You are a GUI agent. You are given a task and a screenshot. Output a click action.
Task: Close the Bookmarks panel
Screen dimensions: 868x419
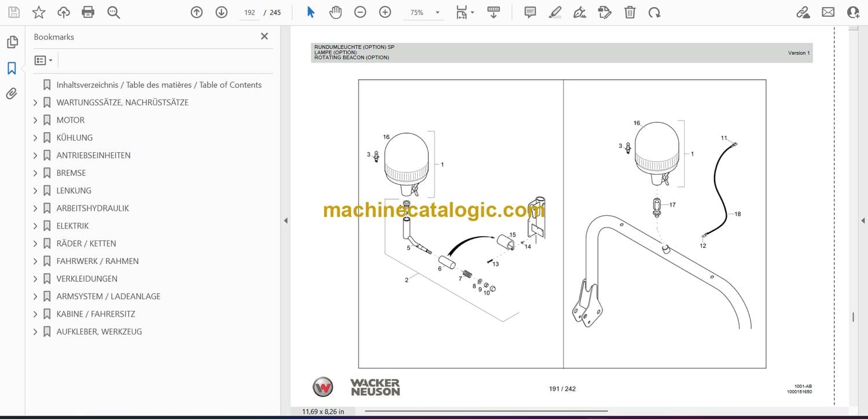tap(264, 36)
